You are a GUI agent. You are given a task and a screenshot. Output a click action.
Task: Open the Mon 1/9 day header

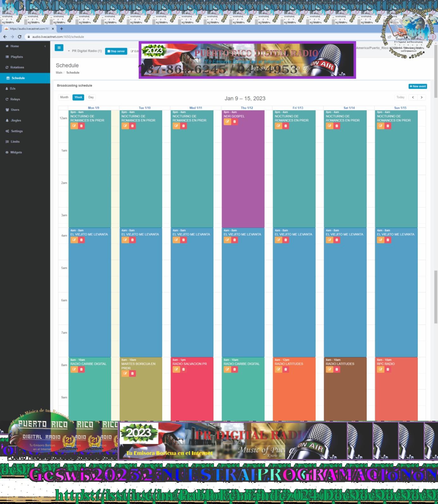93,108
